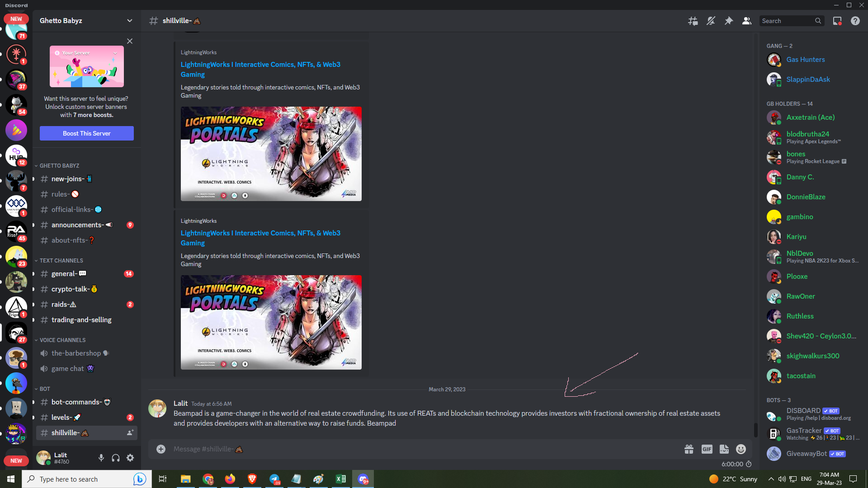Open Excel from taskbar

tap(341, 479)
